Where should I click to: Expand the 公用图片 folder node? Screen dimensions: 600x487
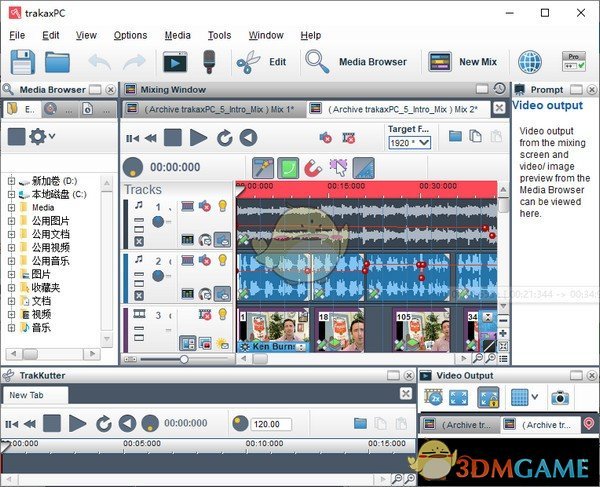coord(11,221)
